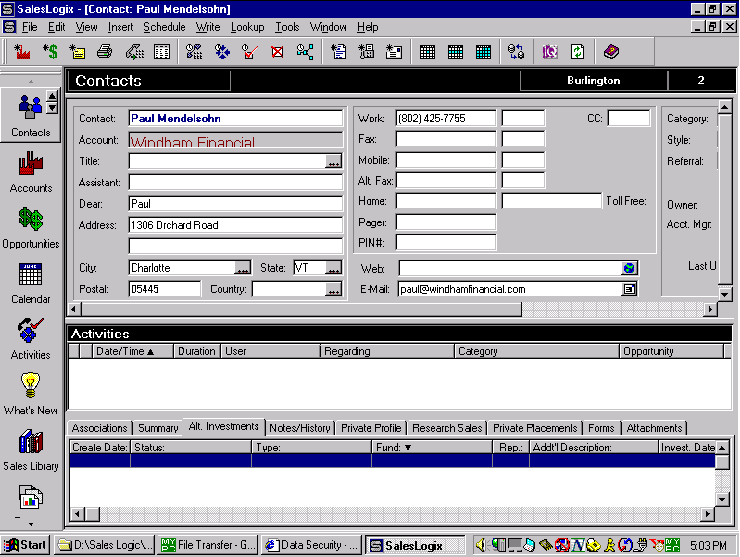The width and height of the screenshot is (740, 557).
Task: Open the Lookup menu
Action: click(247, 27)
